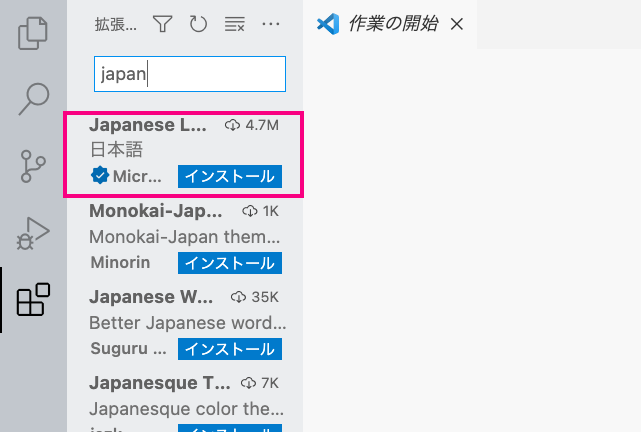Screen dimensions: 641x432
Task: Select the 作業の開始 editor tab
Action: click(x=390, y=24)
